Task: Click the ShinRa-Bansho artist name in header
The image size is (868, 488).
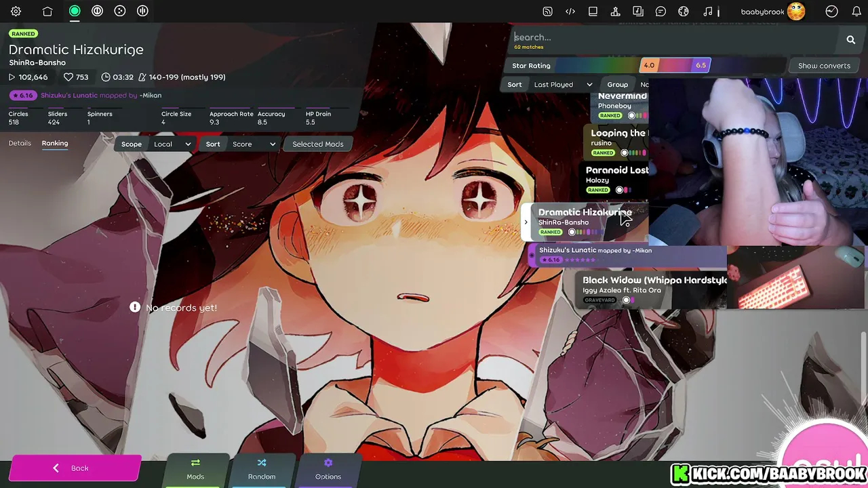Action: pyautogui.click(x=37, y=62)
